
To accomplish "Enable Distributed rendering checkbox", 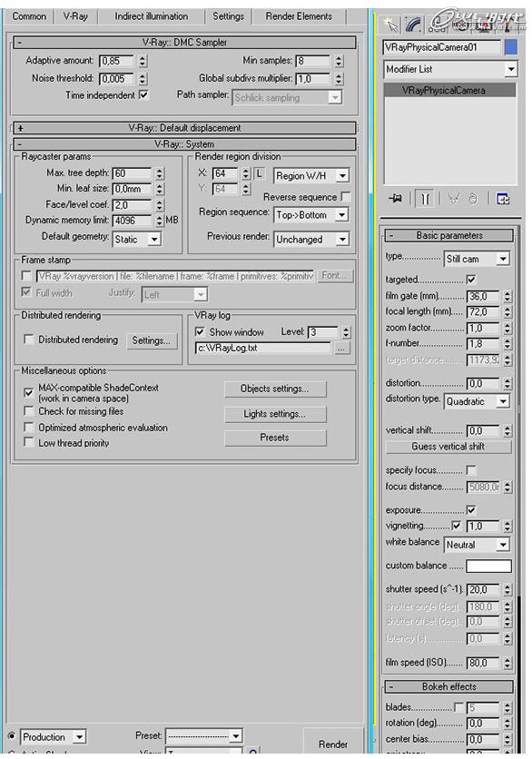I will [28, 340].
